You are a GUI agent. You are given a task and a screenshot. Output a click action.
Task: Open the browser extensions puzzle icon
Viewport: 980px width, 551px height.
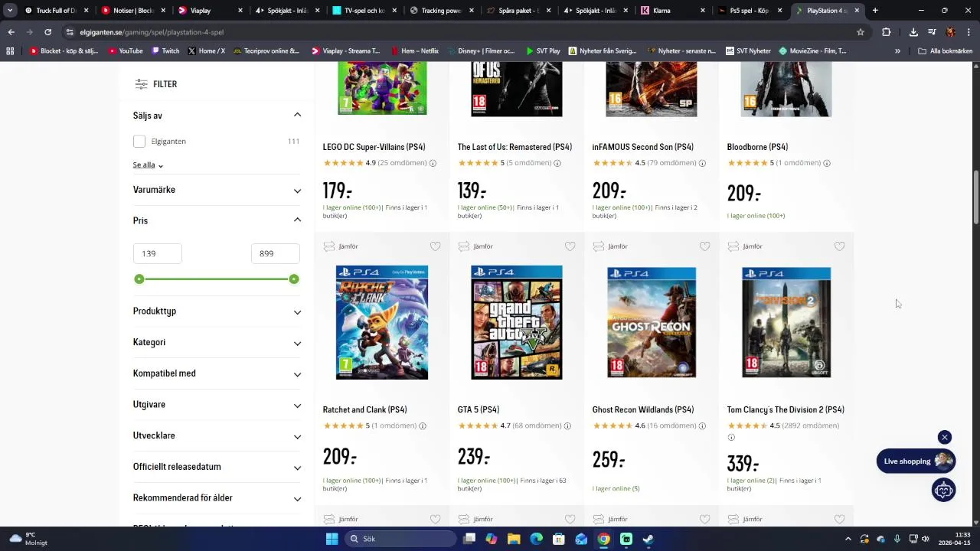click(886, 32)
